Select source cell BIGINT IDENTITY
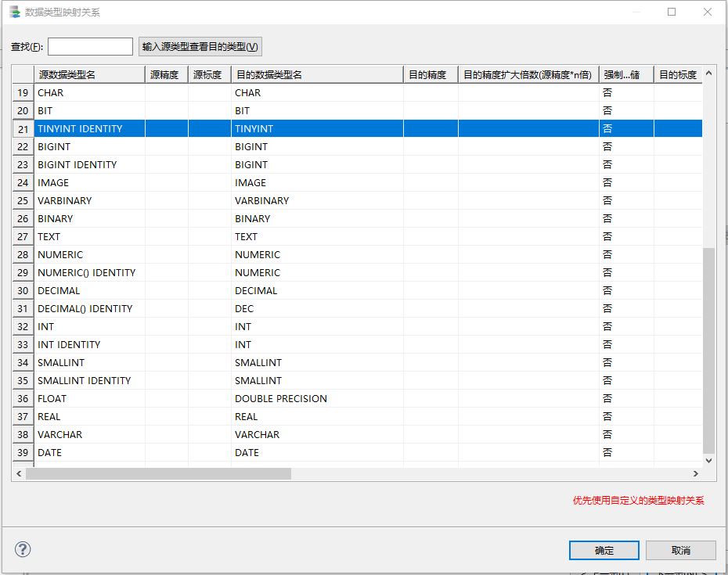Screen dimensions: 728x575 [89, 165]
